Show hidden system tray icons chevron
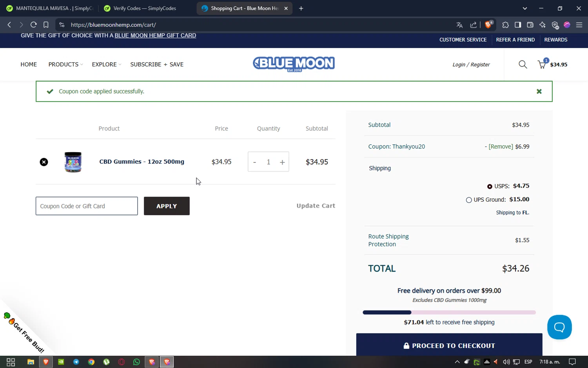The image size is (588, 368). (457, 362)
